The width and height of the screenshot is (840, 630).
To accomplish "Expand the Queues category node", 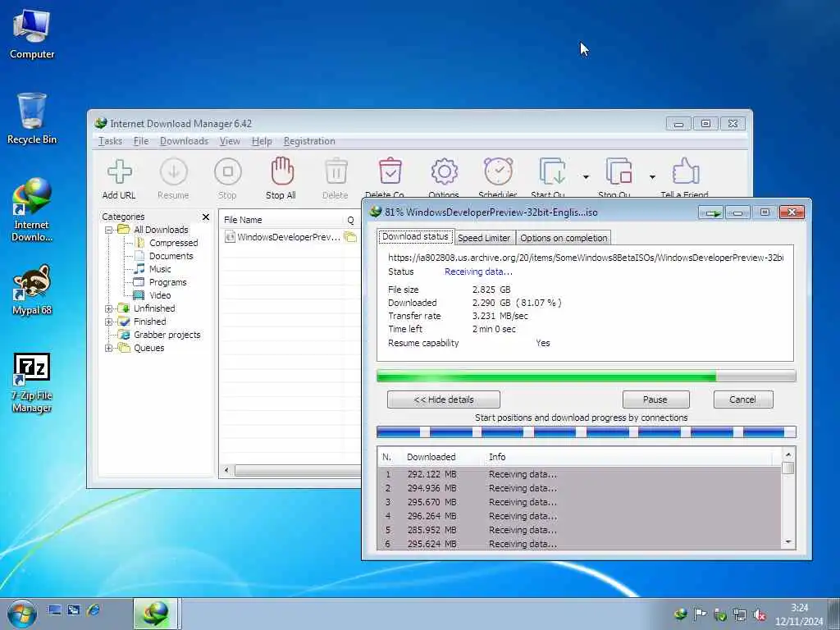I will click(109, 348).
